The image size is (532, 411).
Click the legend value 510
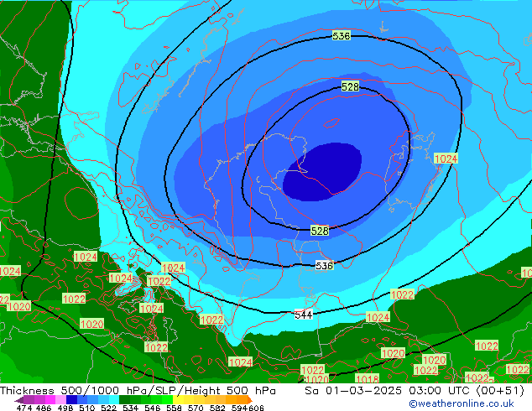click(87, 408)
